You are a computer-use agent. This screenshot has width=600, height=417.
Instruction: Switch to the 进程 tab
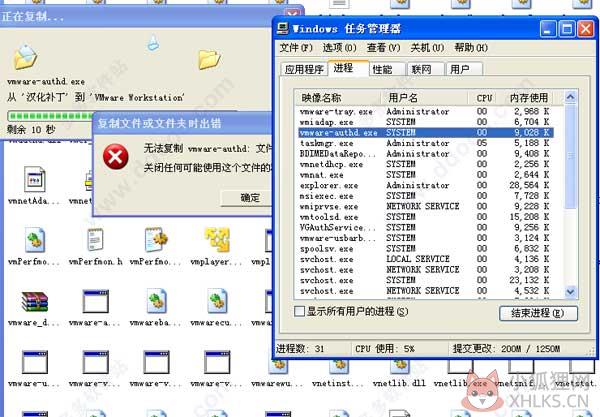pos(348,68)
